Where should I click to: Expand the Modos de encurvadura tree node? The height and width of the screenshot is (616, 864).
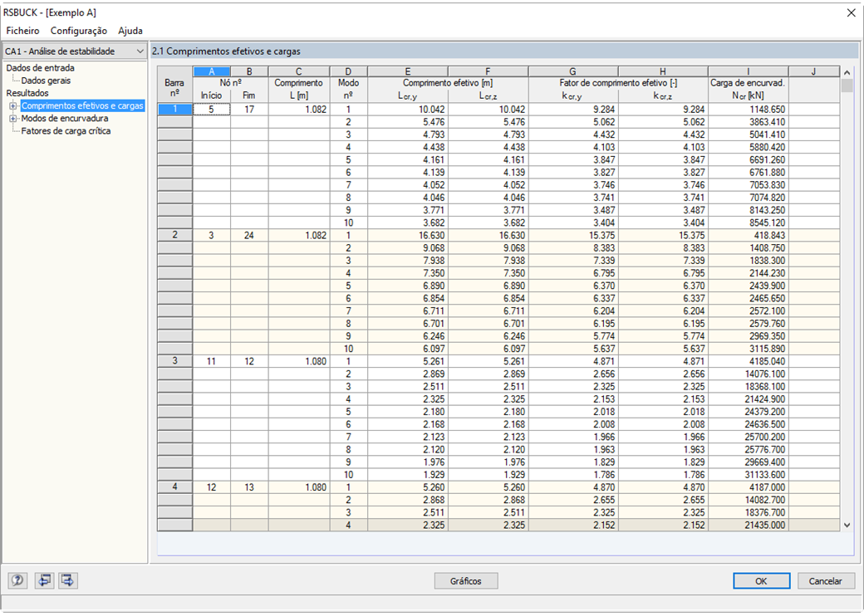(x=13, y=119)
